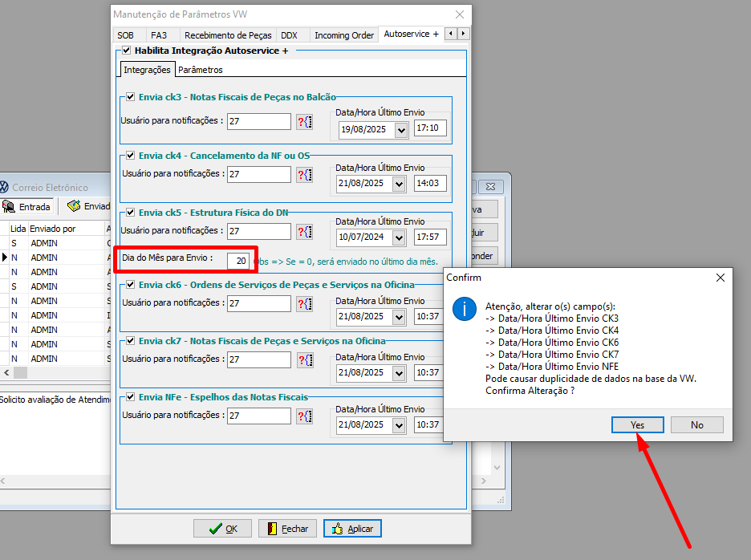Click ck5 time field 17:57
The width and height of the screenshot is (751, 560).
point(430,237)
